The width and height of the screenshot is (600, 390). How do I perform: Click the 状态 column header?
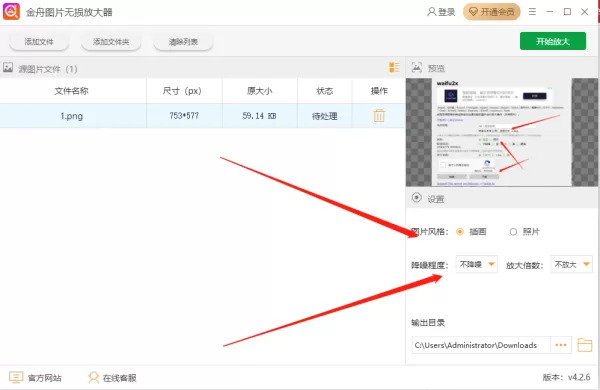click(324, 91)
